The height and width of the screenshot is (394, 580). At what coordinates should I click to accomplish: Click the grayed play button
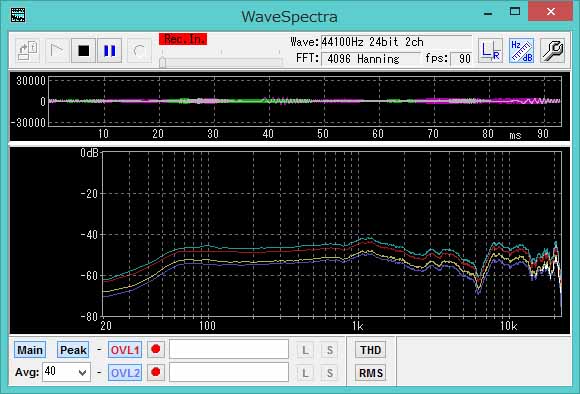pos(56,50)
